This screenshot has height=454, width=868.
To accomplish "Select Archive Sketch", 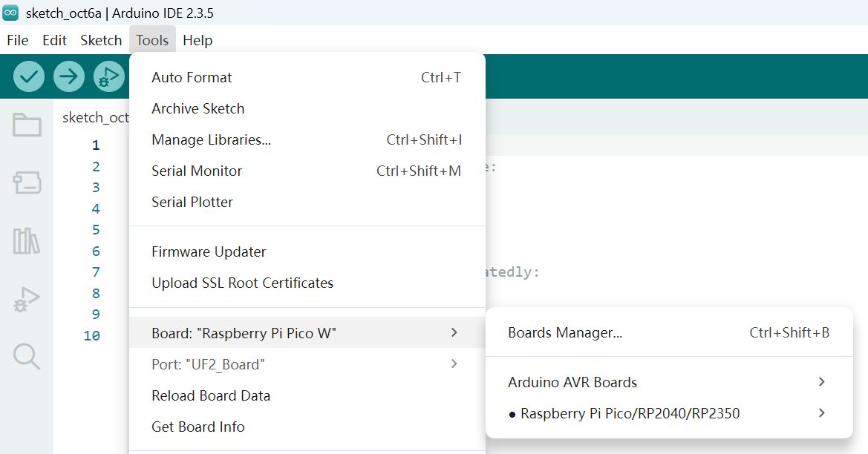I will click(x=307, y=108).
